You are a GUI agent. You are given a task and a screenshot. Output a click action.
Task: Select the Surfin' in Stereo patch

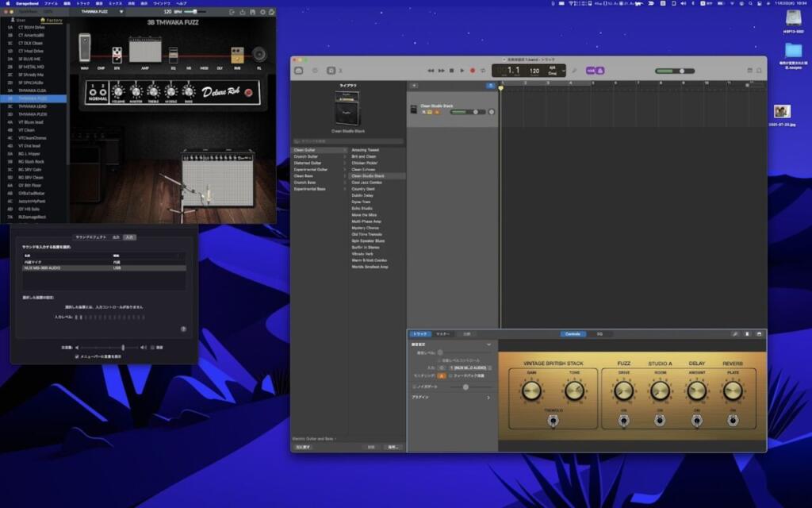[x=366, y=248]
